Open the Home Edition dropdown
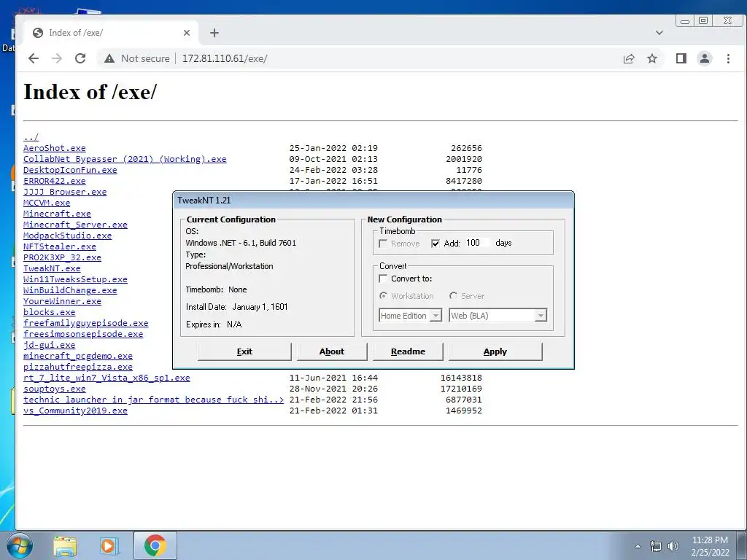This screenshot has height=560, width=747. point(410,315)
